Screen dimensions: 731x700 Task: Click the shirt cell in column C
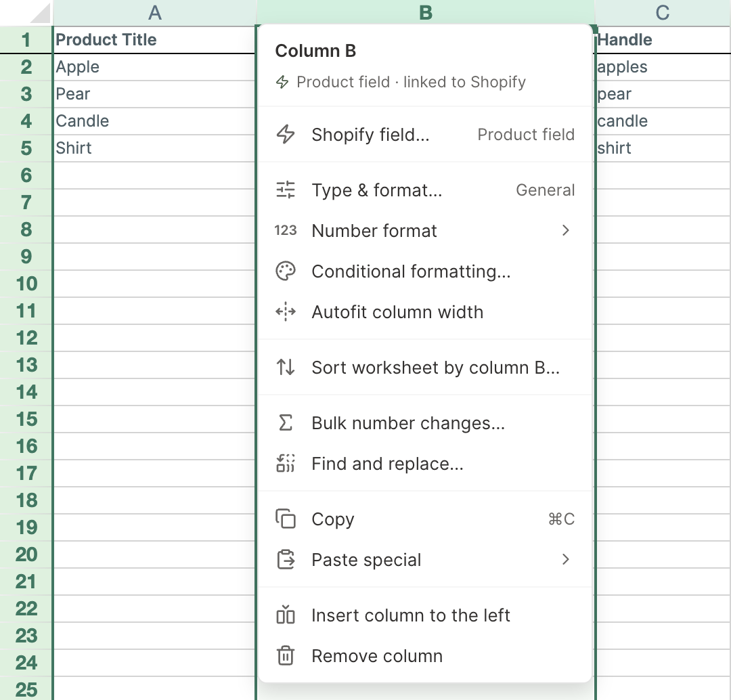click(x=663, y=148)
